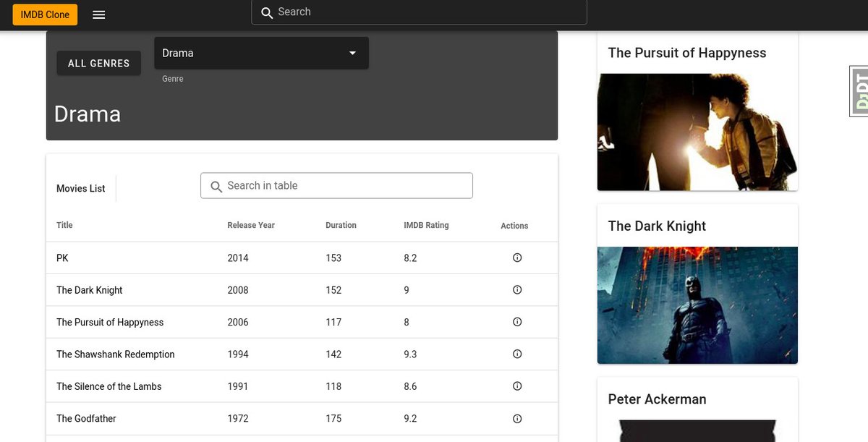Click the 9.2 IMDB rating value
The image size is (868, 442).
[410, 418]
